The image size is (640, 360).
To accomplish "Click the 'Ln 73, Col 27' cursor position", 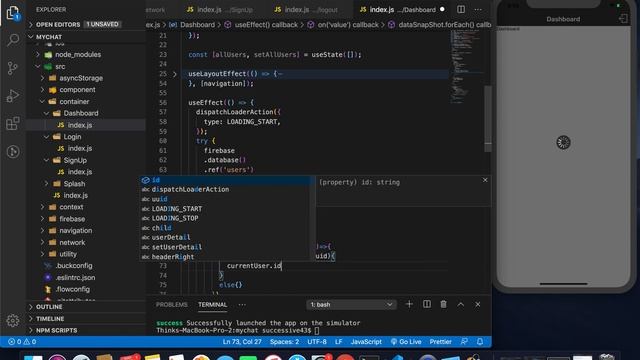I will tap(242, 342).
